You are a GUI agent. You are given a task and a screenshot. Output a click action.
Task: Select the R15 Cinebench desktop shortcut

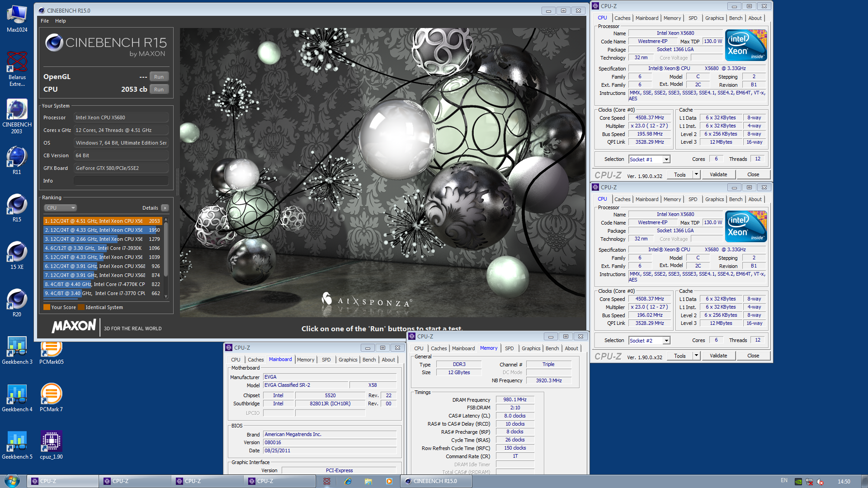(17, 208)
